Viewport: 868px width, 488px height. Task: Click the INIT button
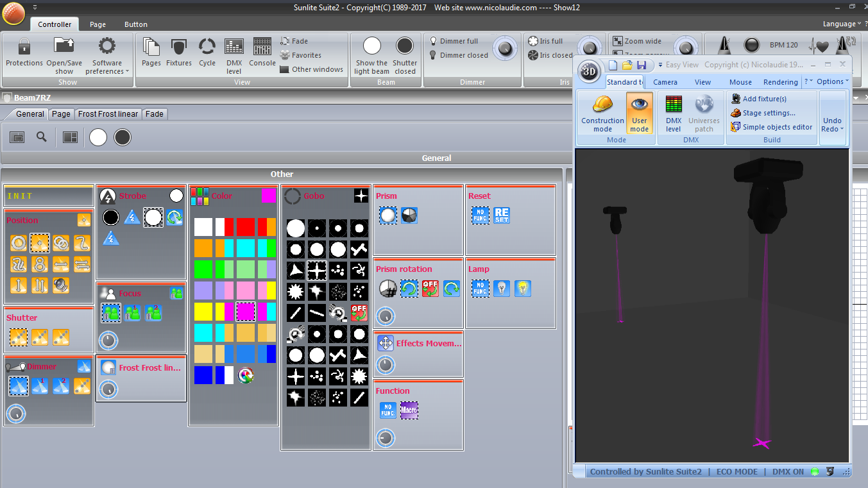(48, 196)
